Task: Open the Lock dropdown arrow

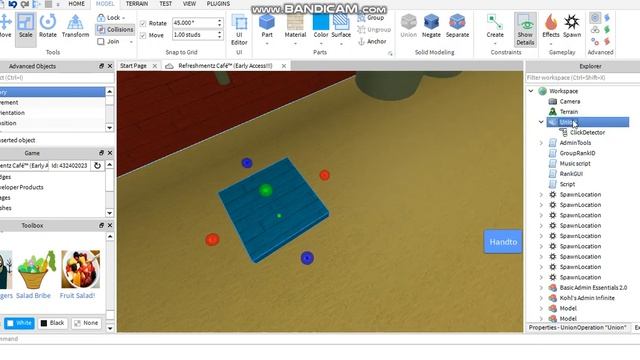Action: [x=124, y=18]
